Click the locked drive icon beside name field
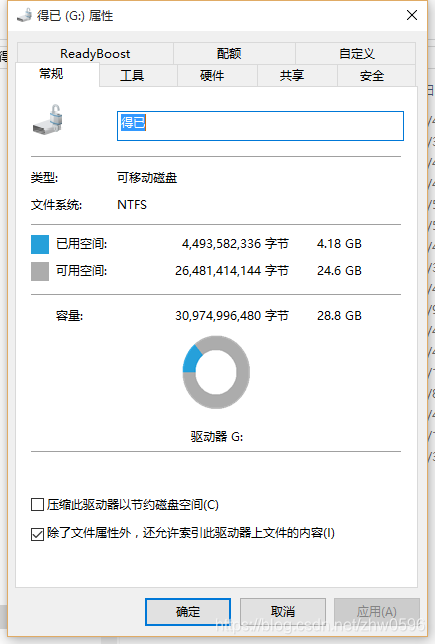This screenshot has width=435, height=644. [48, 119]
